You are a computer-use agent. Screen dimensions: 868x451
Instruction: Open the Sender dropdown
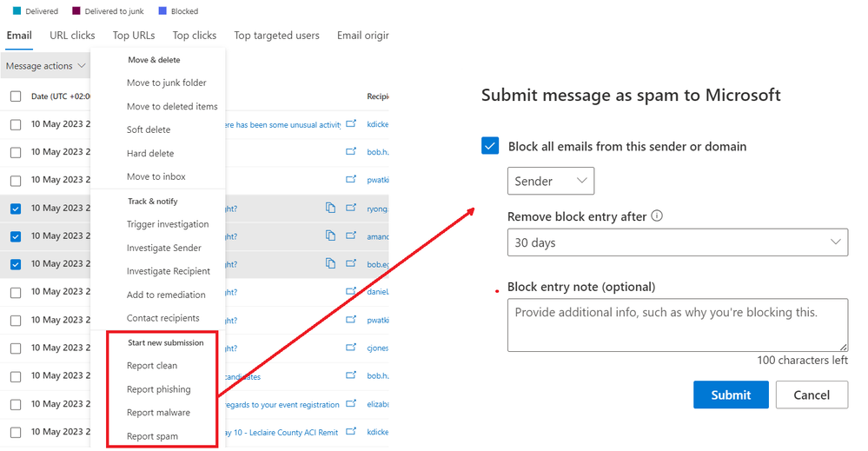coord(551,181)
